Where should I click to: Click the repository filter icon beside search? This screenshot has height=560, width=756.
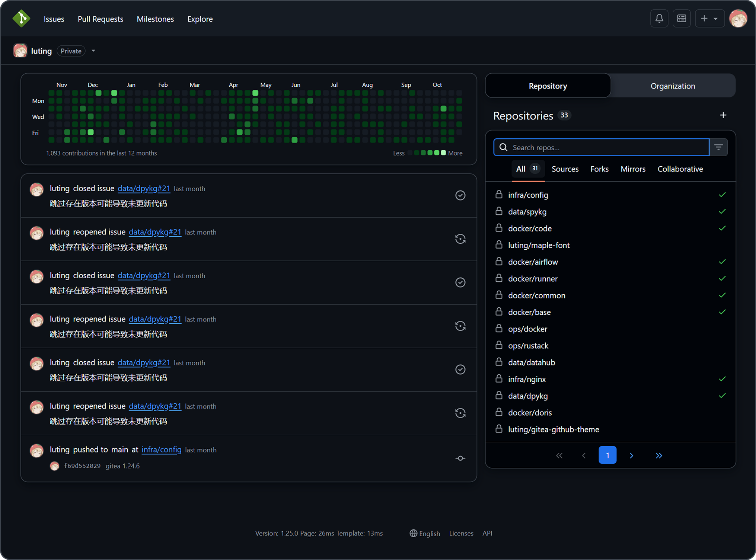pyautogui.click(x=718, y=147)
